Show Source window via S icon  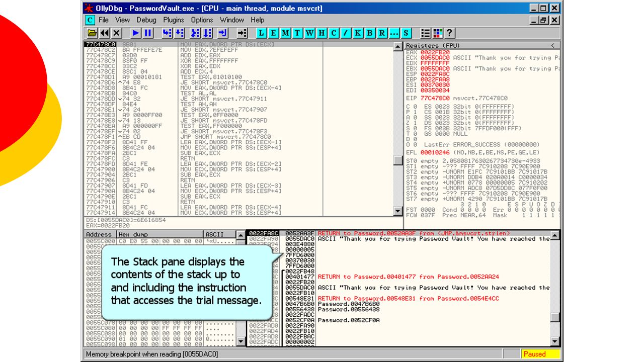(x=406, y=33)
